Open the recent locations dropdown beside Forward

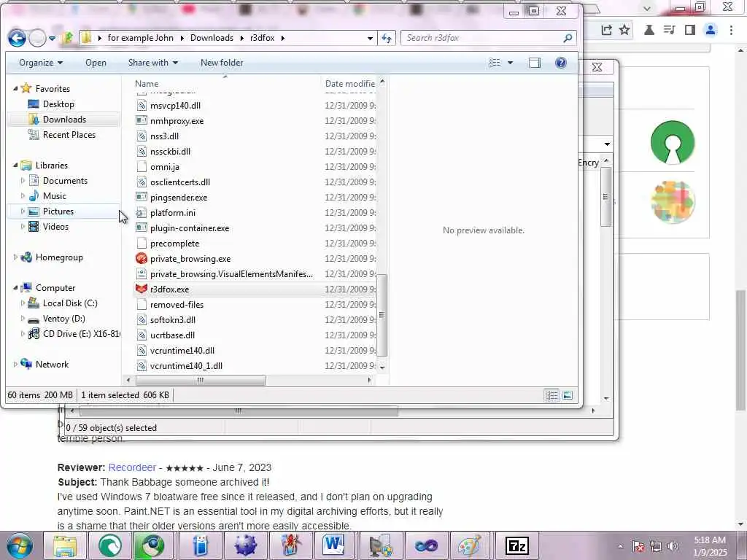[52, 38]
